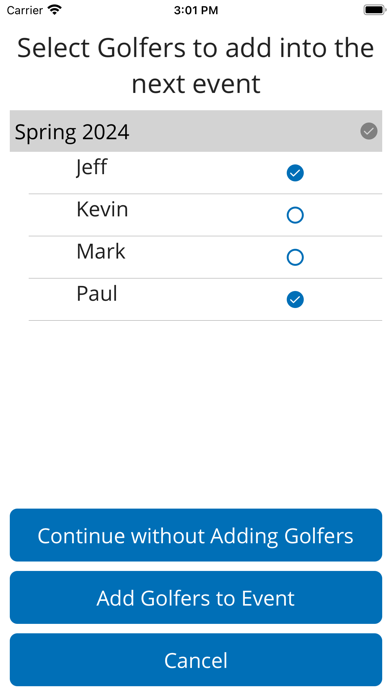Deselect Paul's blue checkmark
Viewport: 392px width, 696px height.
pos(295,300)
